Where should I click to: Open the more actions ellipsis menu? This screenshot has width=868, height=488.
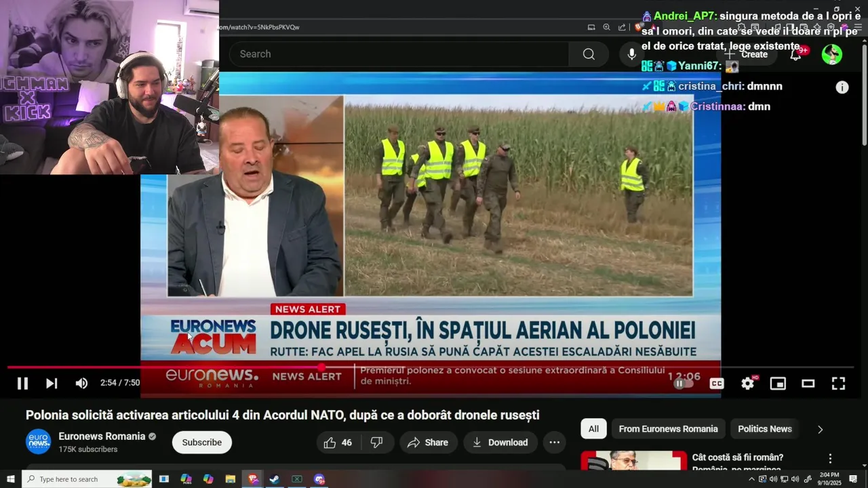pos(554,443)
